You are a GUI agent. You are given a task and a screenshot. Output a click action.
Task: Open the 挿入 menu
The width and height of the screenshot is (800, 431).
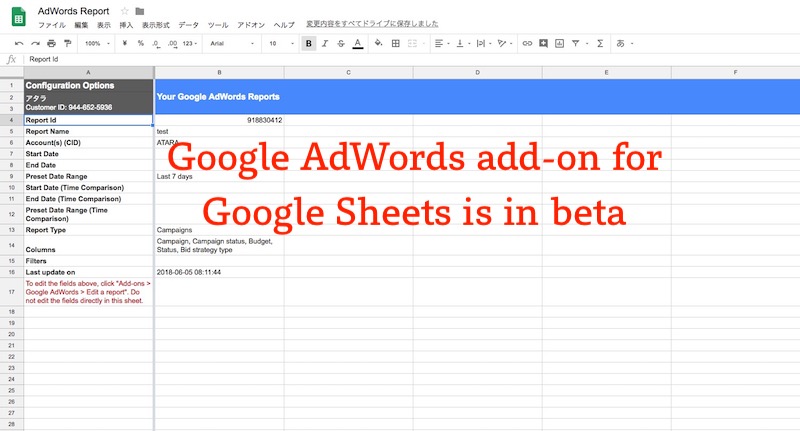126,25
